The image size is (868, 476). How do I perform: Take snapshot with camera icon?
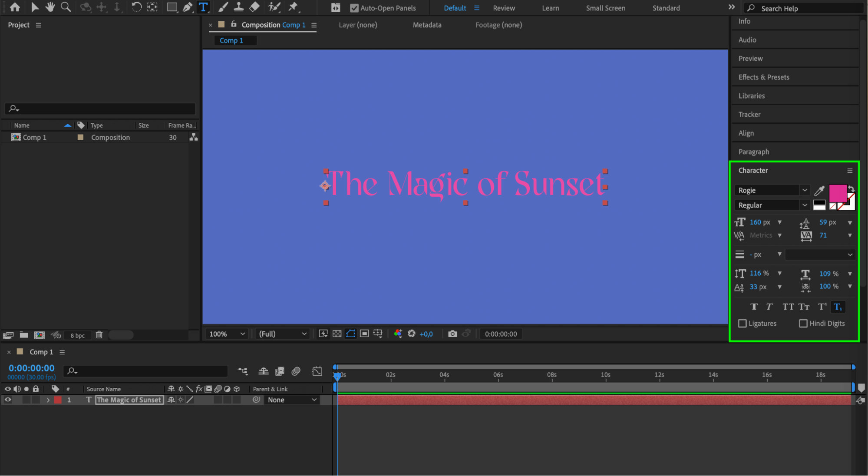click(452, 334)
